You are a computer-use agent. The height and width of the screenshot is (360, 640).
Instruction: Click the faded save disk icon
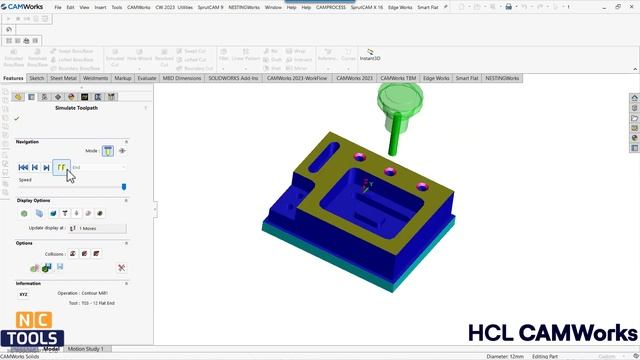tap(60, 267)
